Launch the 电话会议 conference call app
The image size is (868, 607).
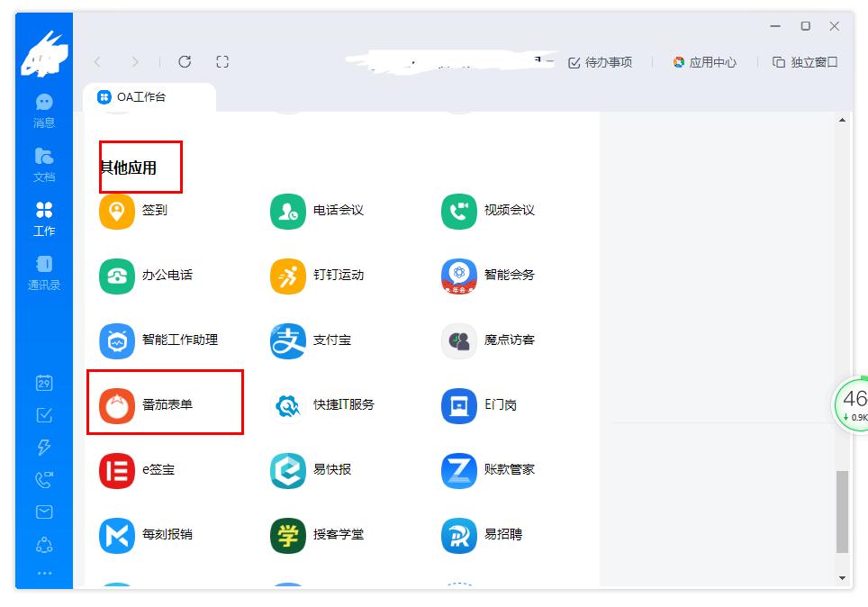point(311,211)
